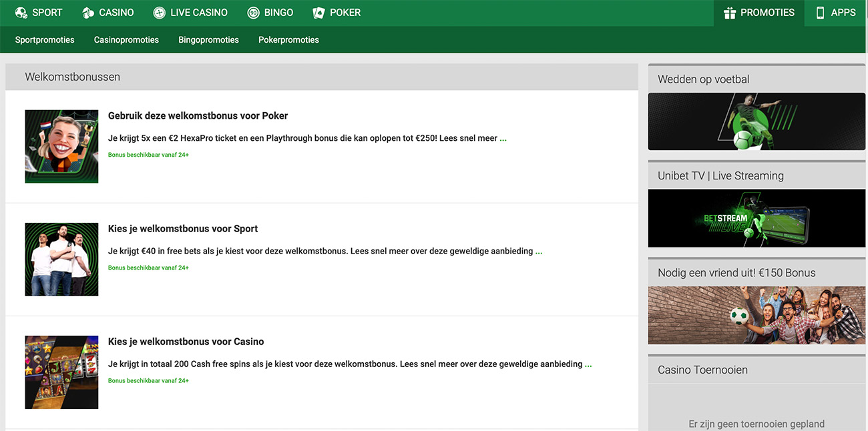
Task: Open 'Kies je welkomstbonus voor Casino' link
Action: tap(186, 341)
